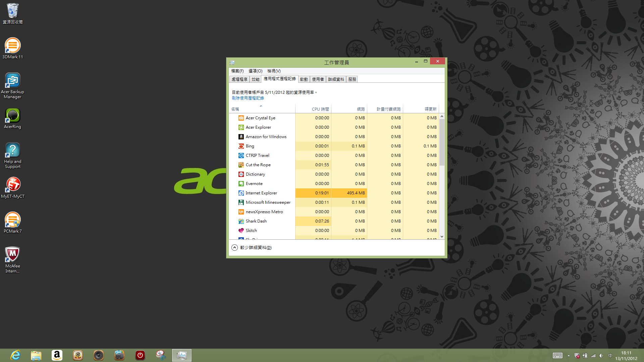Switch to the 啟動 tab
This screenshot has height=362, width=644.
(x=304, y=79)
